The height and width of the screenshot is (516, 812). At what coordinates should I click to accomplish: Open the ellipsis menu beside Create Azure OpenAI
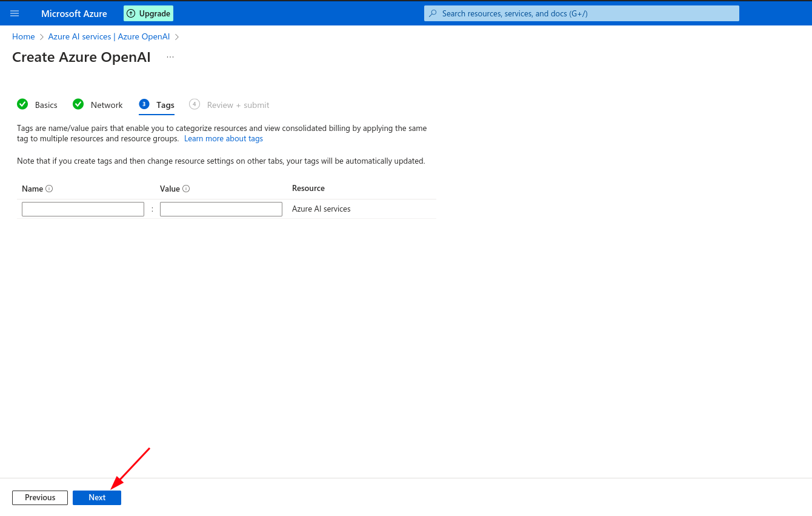click(x=170, y=57)
